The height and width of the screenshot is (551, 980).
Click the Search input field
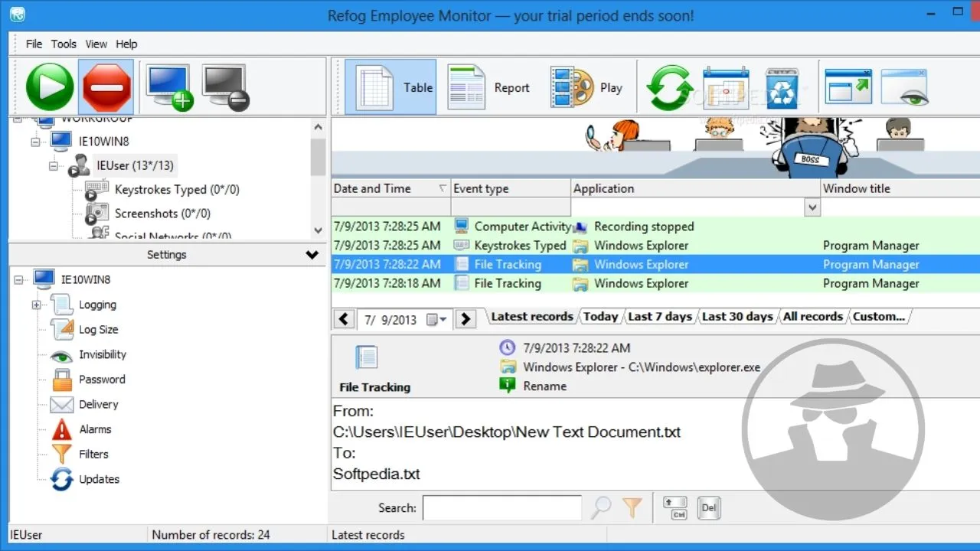(502, 508)
